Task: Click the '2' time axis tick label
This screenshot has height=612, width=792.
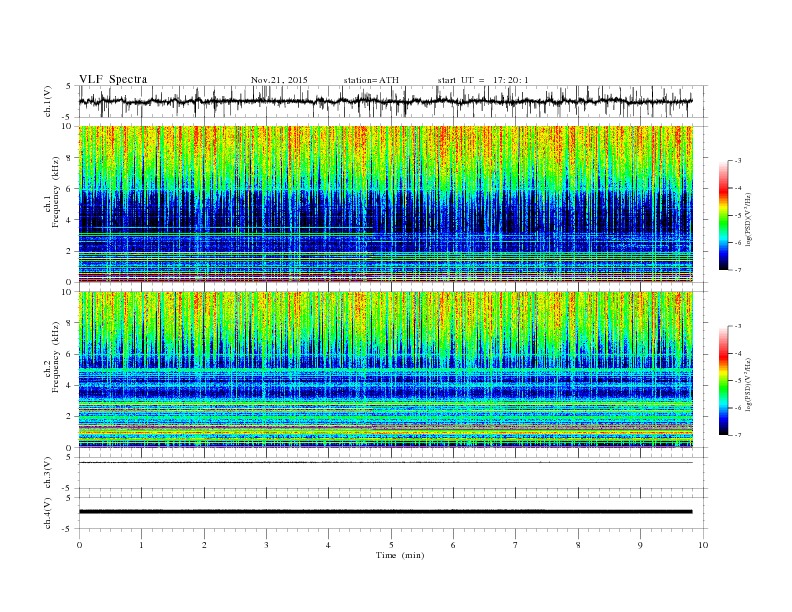Action: tap(204, 545)
